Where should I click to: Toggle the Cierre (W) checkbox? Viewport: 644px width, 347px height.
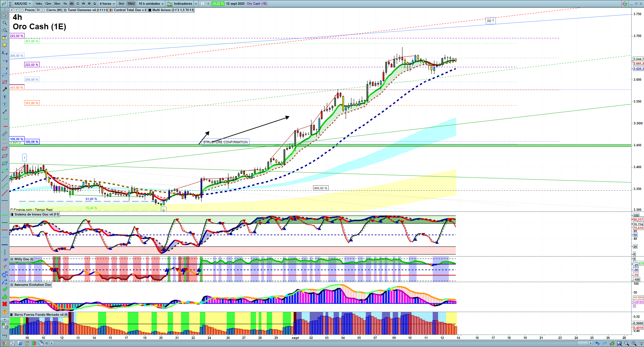coord(44,10)
